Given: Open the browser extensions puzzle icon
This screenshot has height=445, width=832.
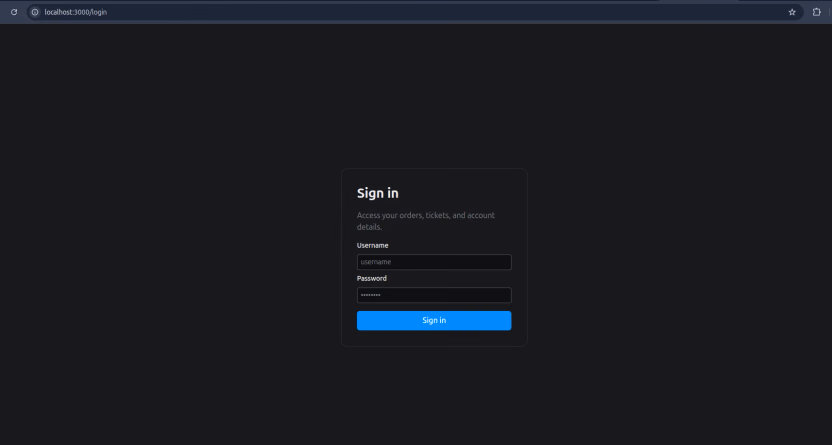Looking at the screenshot, I should click(x=817, y=12).
